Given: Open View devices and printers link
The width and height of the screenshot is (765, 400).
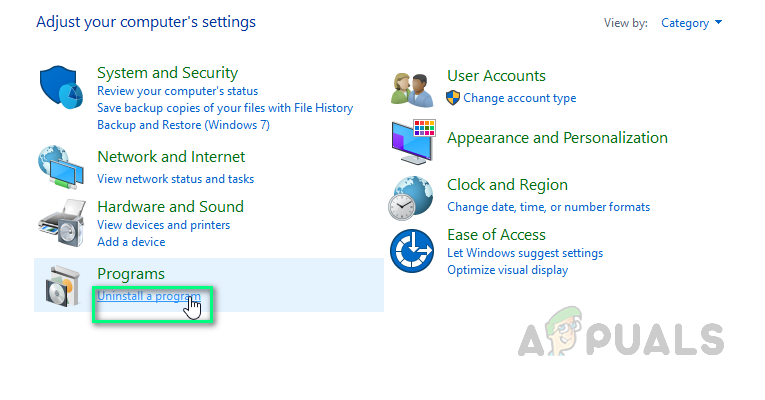Looking at the screenshot, I should click(x=163, y=225).
